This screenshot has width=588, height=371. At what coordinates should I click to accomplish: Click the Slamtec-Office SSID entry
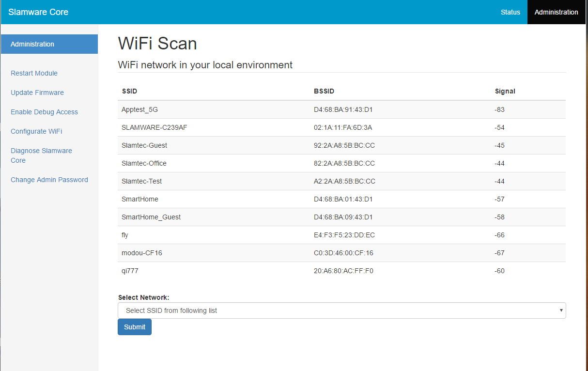(x=144, y=163)
